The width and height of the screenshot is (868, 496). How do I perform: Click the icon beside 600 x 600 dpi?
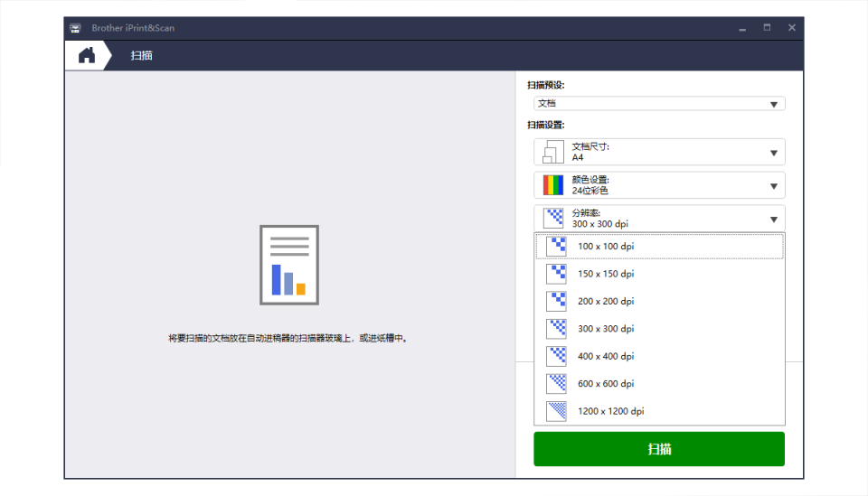point(556,384)
